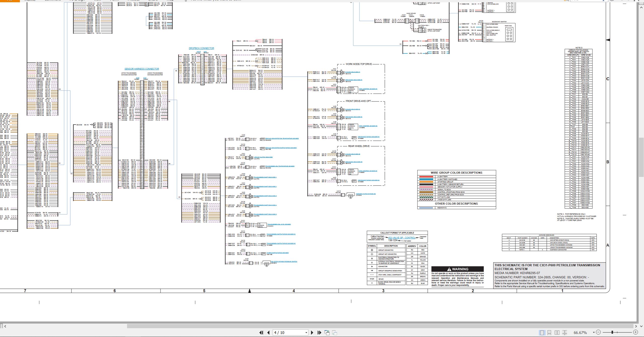Screen dimensions: 644x337
Task: Click the zoom slider handle
Action: pos(612,332)
